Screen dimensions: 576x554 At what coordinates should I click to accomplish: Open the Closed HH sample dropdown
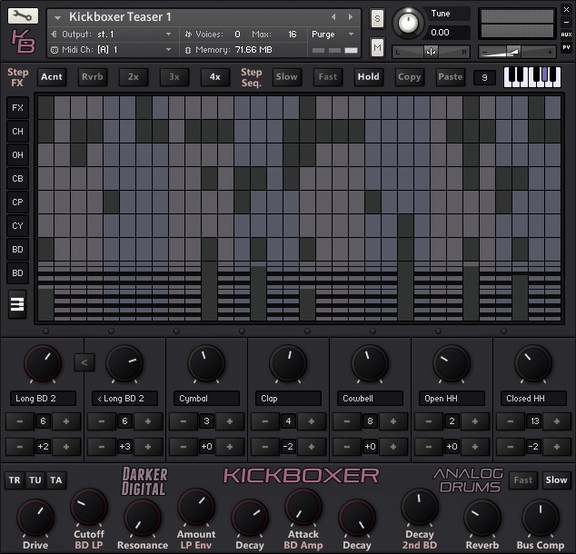click(x=533, y=399)
